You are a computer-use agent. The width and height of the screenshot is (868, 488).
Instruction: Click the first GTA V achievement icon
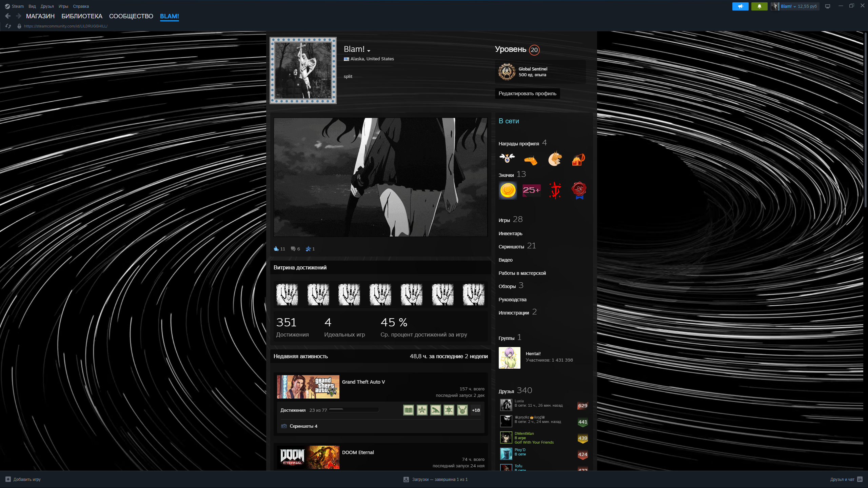[409, 410]
